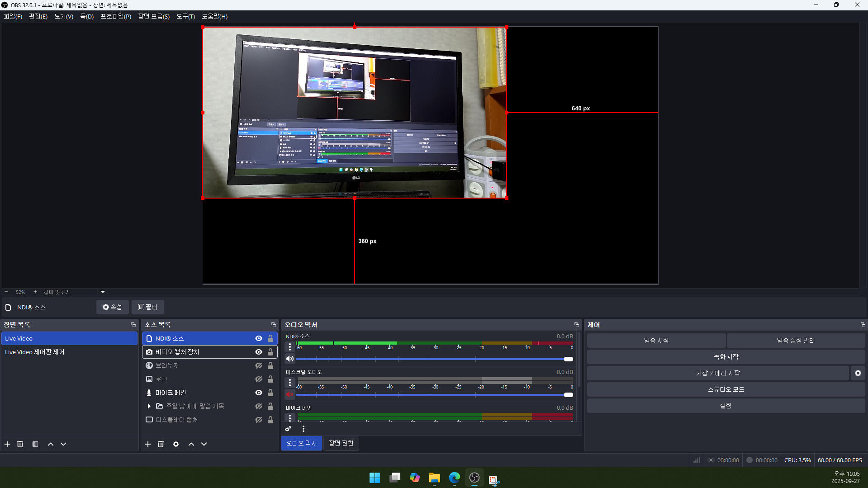Delete selected source with trash icon
The image size is (868, 488).
coord(161,444)
